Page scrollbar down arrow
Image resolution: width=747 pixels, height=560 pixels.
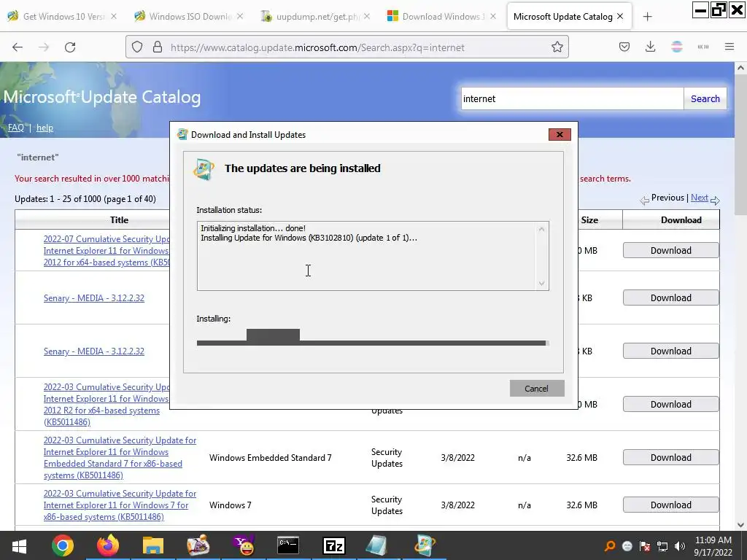pos(740,525)
